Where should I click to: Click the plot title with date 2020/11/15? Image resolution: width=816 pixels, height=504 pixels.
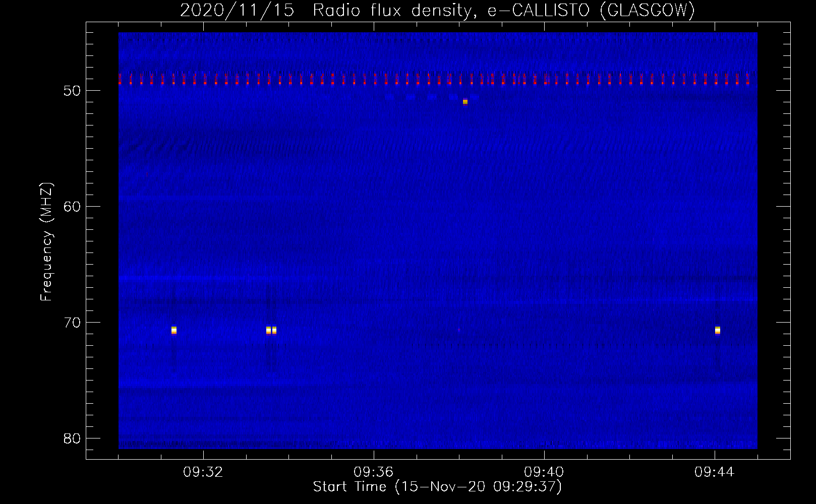click(437, 10)
